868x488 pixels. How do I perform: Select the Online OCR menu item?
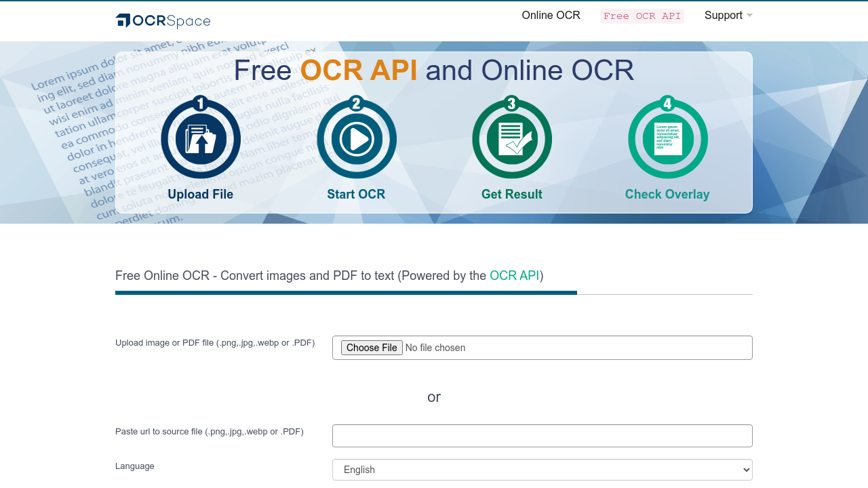551,15
